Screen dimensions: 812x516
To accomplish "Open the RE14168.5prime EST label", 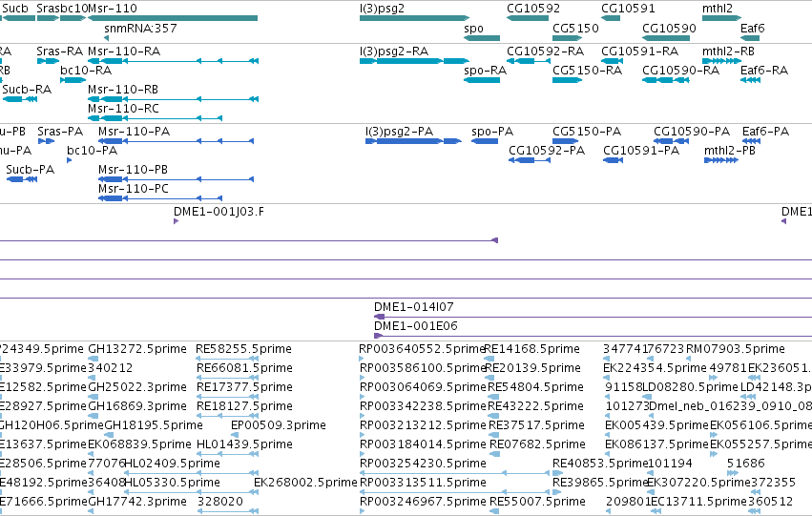I will [x=531, y=349].
